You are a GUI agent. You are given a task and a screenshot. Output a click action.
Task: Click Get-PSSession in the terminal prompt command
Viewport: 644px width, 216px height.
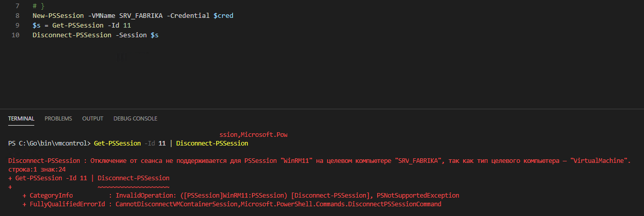coord(117,143)
